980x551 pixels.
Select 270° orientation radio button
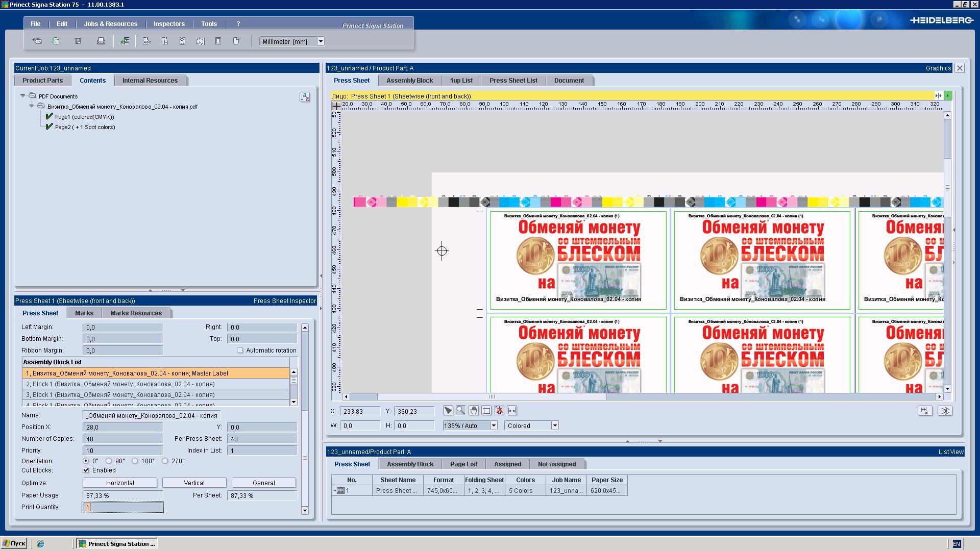pyautogui.click(x=165, y=461)
